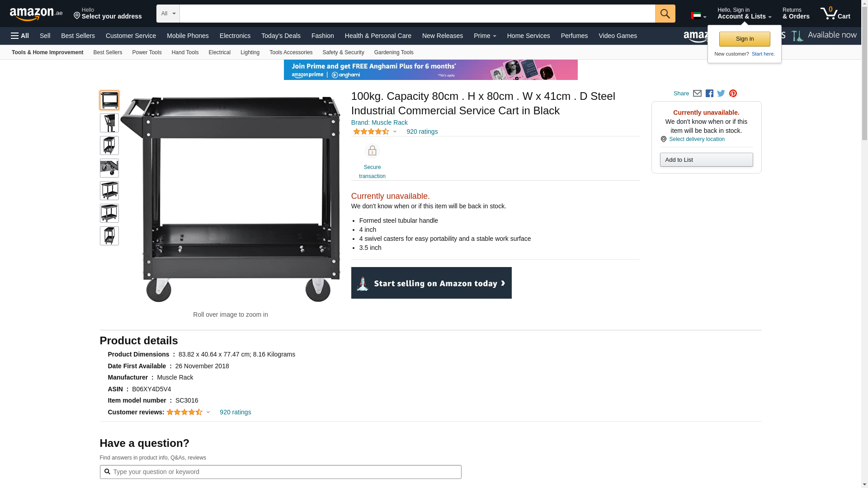Open the shopping cart icon

click(835, 14)
